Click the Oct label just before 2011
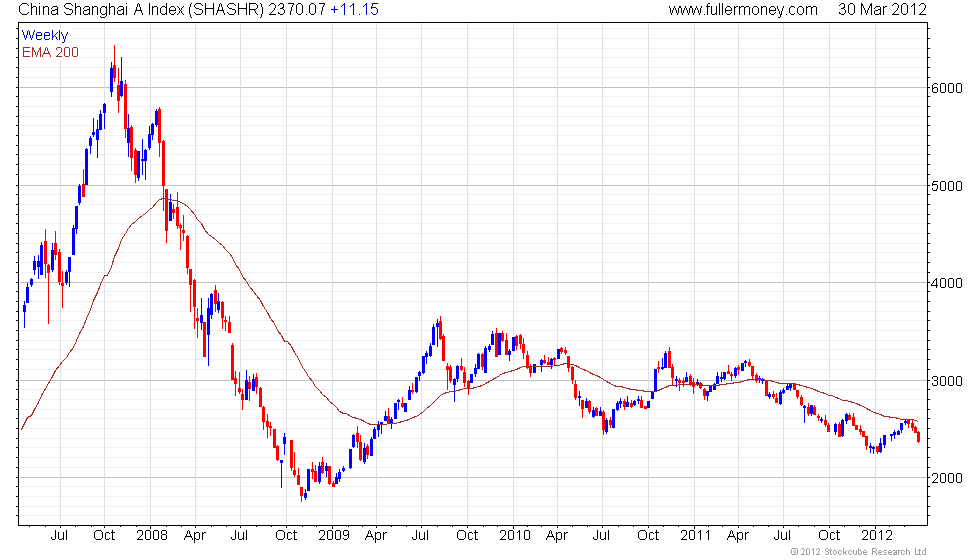The height and width of the screenshot is (560, 980). click(x=648, y=536)
